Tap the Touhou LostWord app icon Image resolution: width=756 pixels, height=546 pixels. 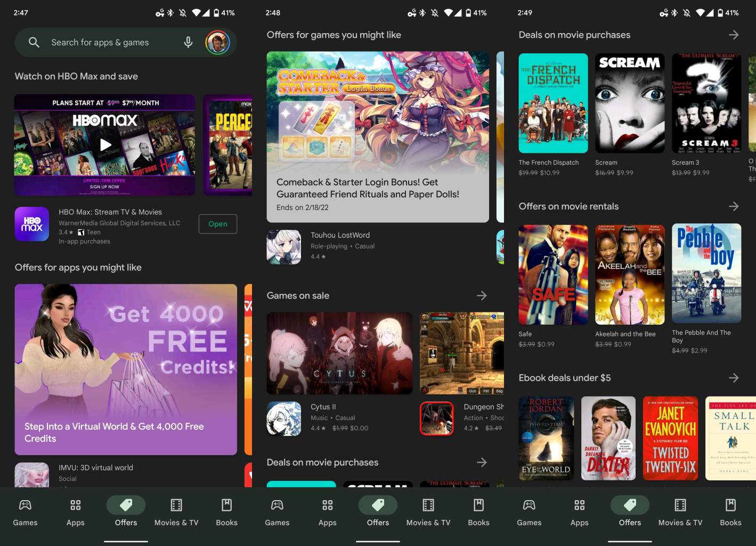tap(283, 247)
